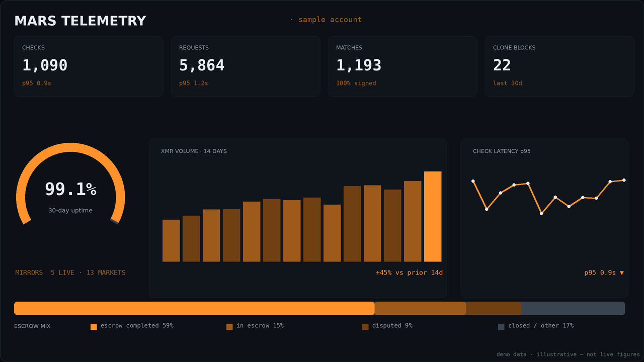Click the "p95 1.2s" text
The height and width of the screenshot is (362, 644).
pos(193,83)
